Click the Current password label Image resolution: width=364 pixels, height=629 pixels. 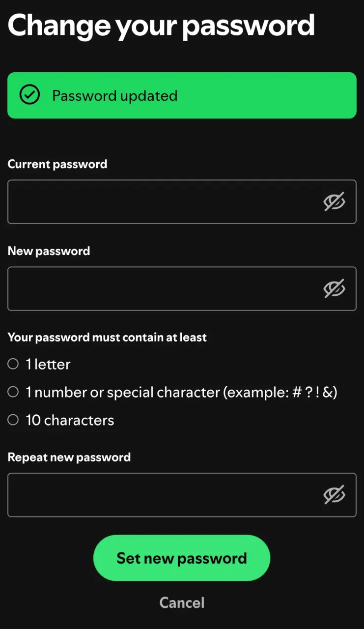click(57, 164)
